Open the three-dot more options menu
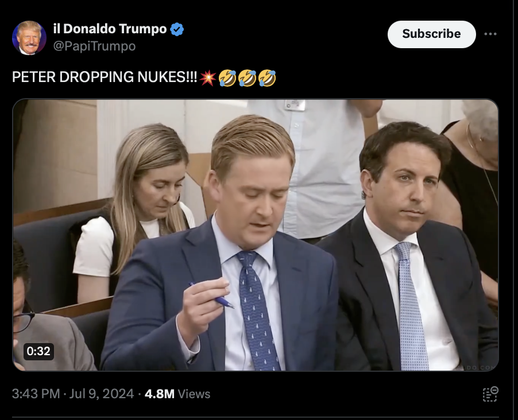 pos(490,34)
